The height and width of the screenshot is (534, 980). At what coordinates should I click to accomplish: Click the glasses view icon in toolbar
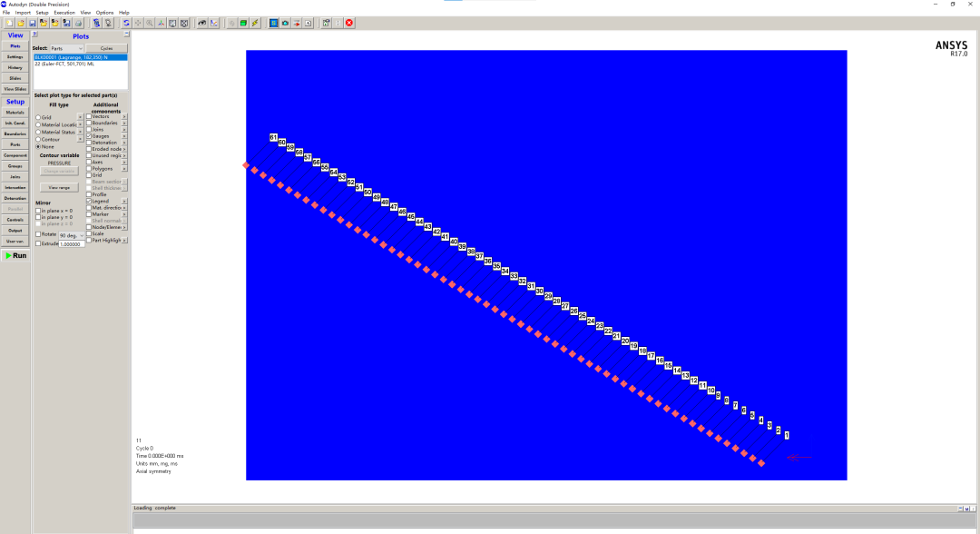pos(201,23)
